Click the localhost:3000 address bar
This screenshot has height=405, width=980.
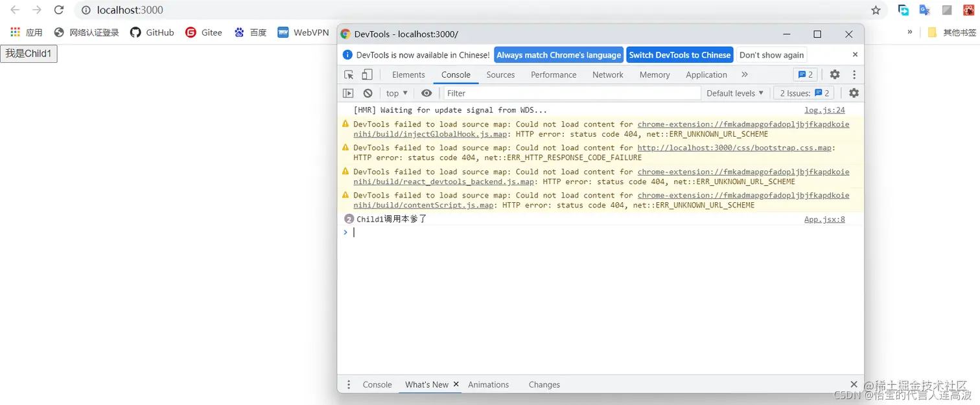pos(480,10)
